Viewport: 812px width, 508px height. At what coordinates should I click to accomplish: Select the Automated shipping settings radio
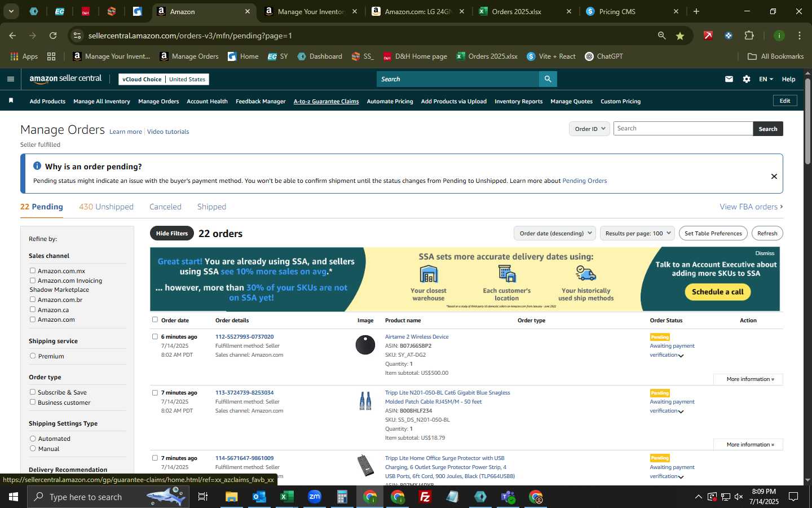tap(33, 439)
